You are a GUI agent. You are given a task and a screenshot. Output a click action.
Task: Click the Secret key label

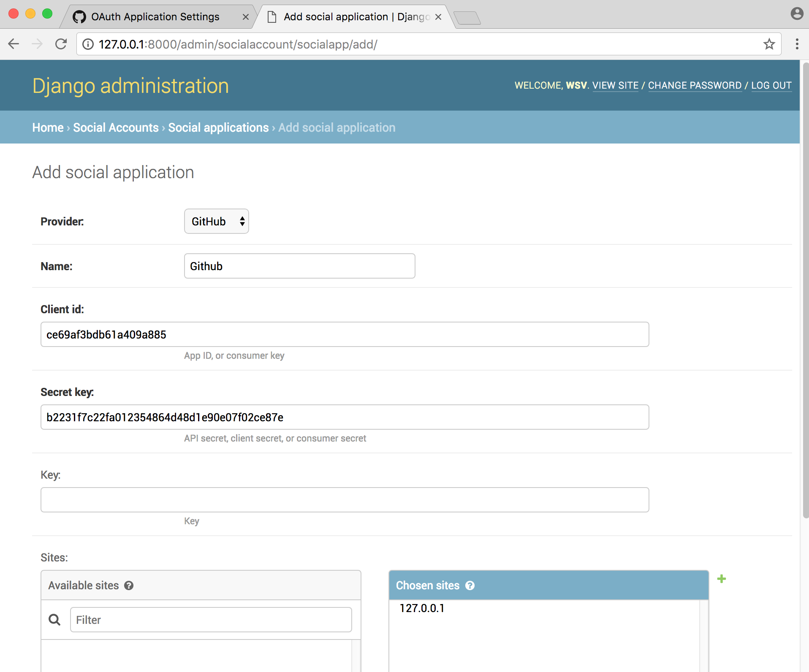click(67, 392)
